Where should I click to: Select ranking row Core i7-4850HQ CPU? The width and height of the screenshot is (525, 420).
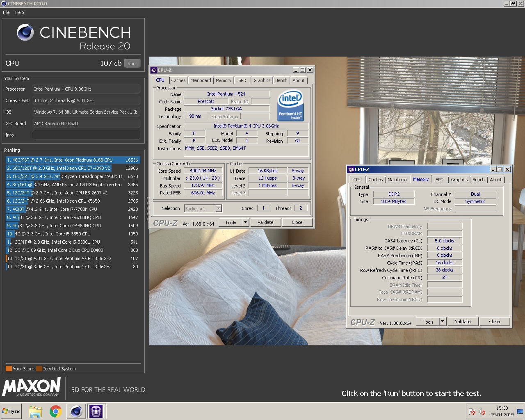[x=73, y=226]
